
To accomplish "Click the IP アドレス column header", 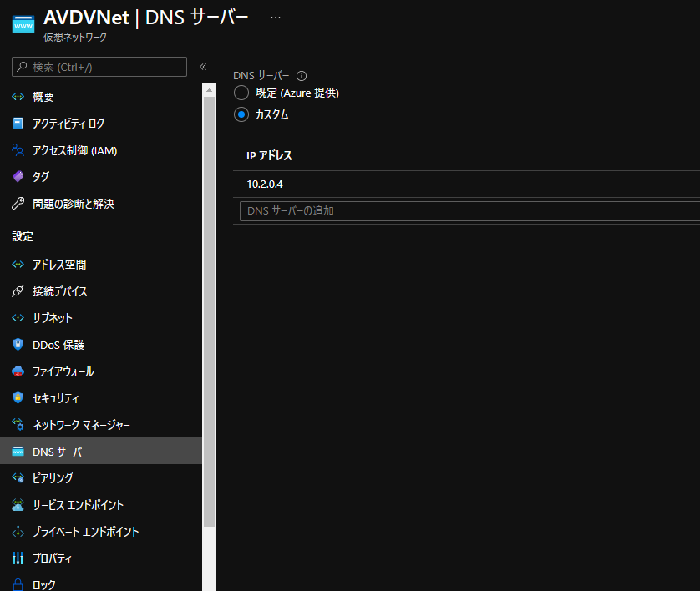I will [269, 155].
